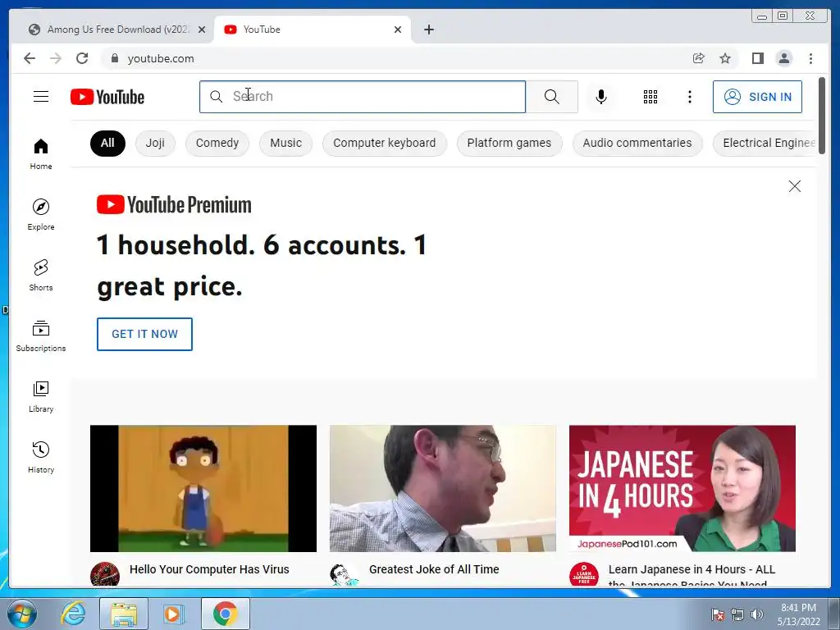Dismiss the YouTube Premium banner
The height and width of the screenshot is (630, 840).
point(794,186)
